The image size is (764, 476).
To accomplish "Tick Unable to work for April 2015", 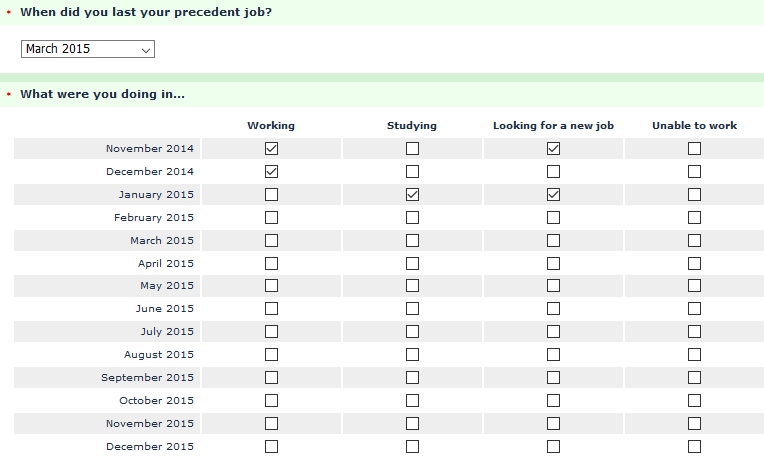I will tap(694, 263).
